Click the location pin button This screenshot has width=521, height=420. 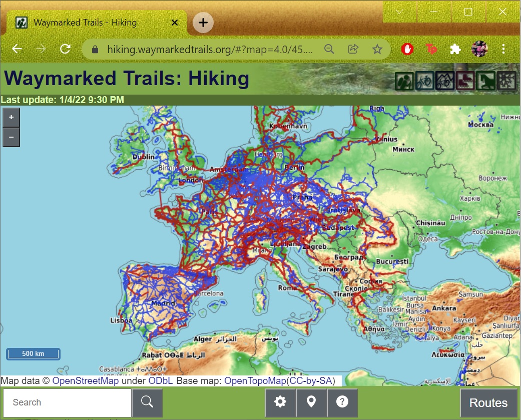[x=311, y=402]
